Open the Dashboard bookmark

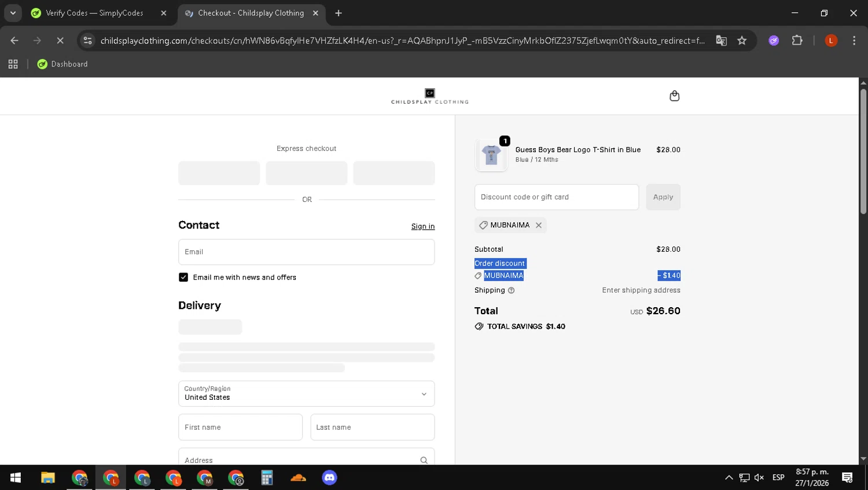click(62, 64)
